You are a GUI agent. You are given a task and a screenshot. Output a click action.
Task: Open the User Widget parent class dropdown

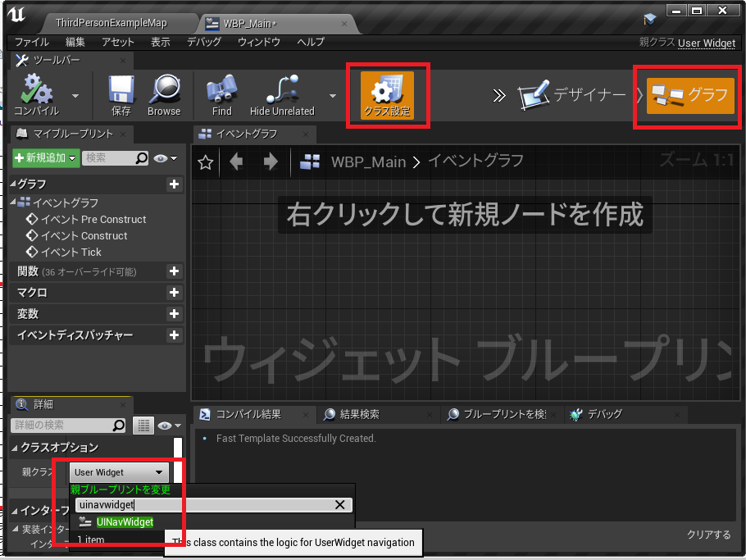(x=119, y=472)
